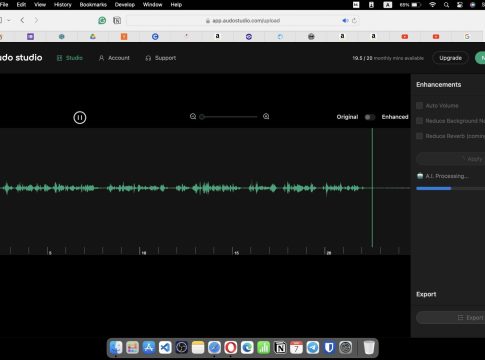Screen dimensions: 485x360
Task: Go back with Safari back arrow
Action: pos(22,20)
